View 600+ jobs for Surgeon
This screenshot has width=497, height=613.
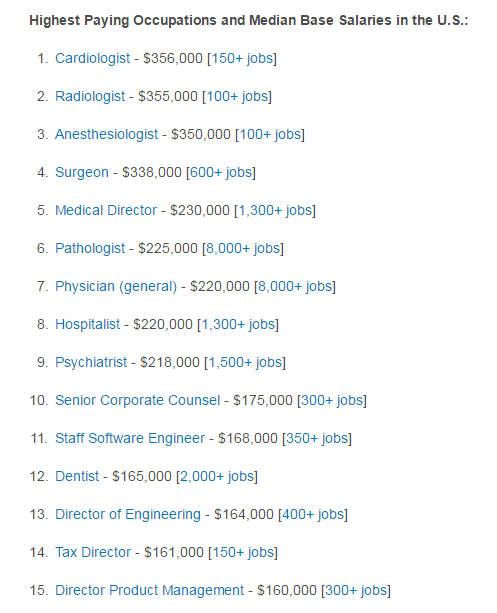coord(221,172)
